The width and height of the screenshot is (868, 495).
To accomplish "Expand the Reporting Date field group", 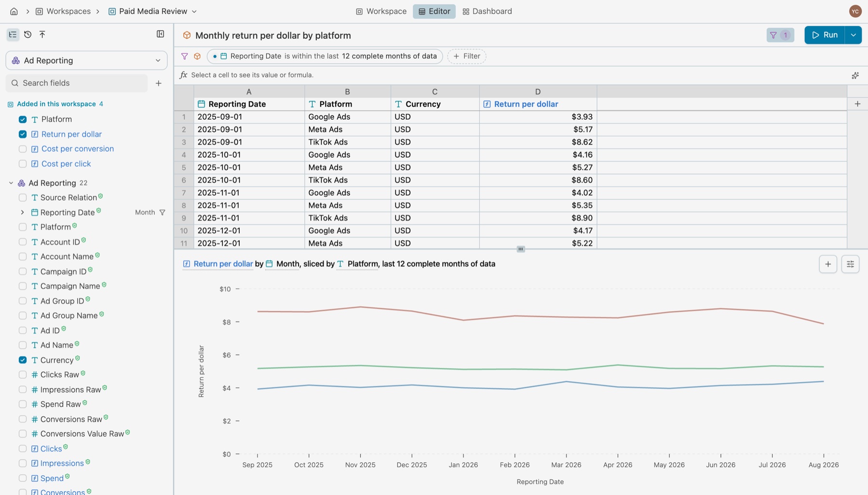I will (22, 212).
